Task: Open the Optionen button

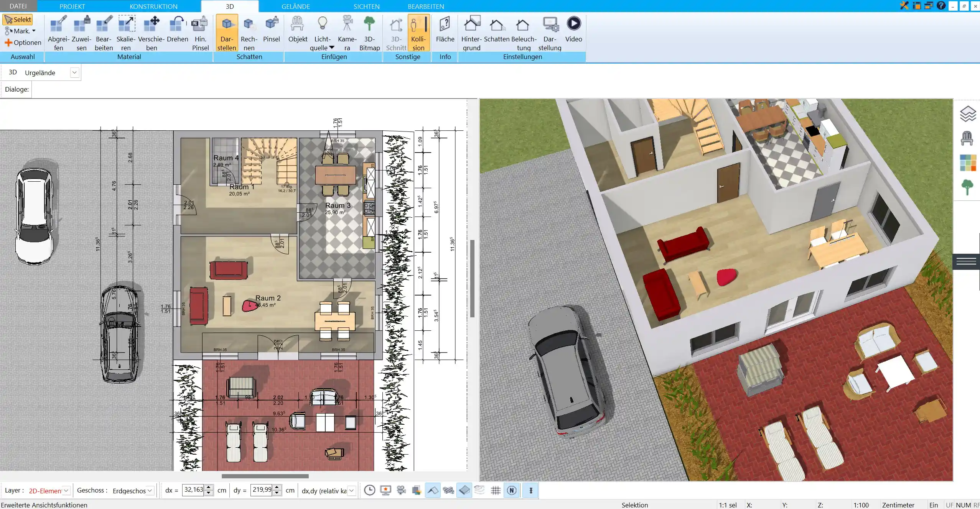Action: pos(23,43)
